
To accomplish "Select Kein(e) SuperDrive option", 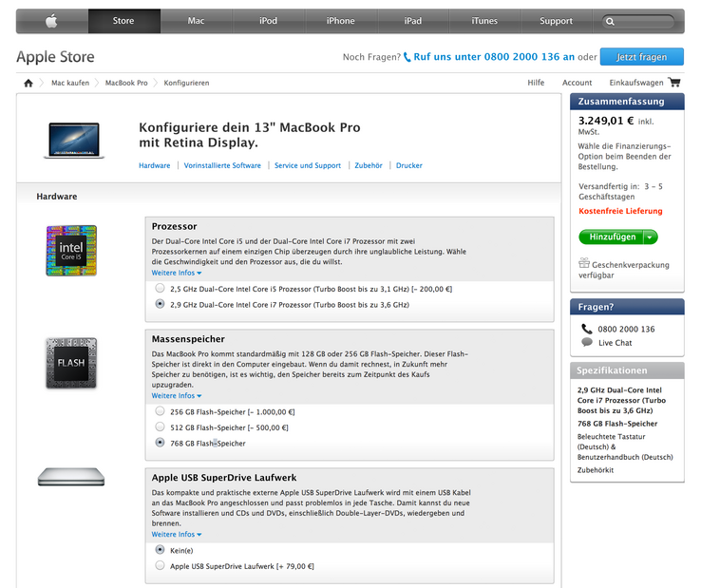I will pos(160,550).
